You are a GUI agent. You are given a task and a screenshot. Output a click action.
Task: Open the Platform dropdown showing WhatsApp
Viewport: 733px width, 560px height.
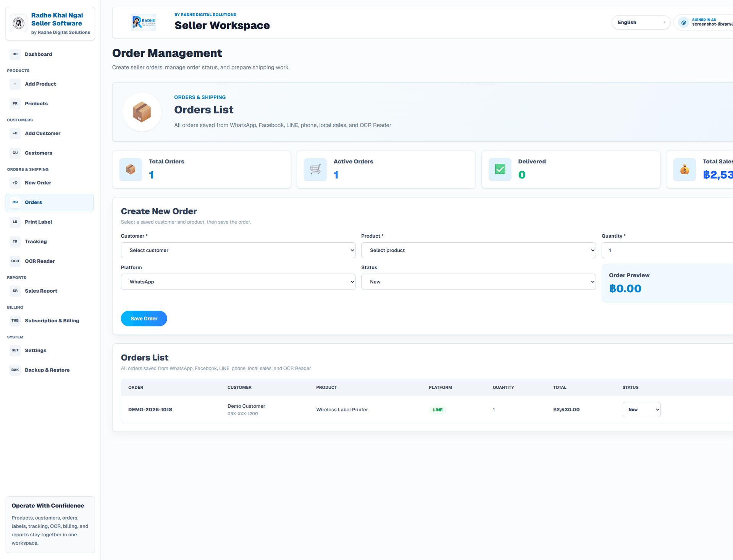[238, 282]
